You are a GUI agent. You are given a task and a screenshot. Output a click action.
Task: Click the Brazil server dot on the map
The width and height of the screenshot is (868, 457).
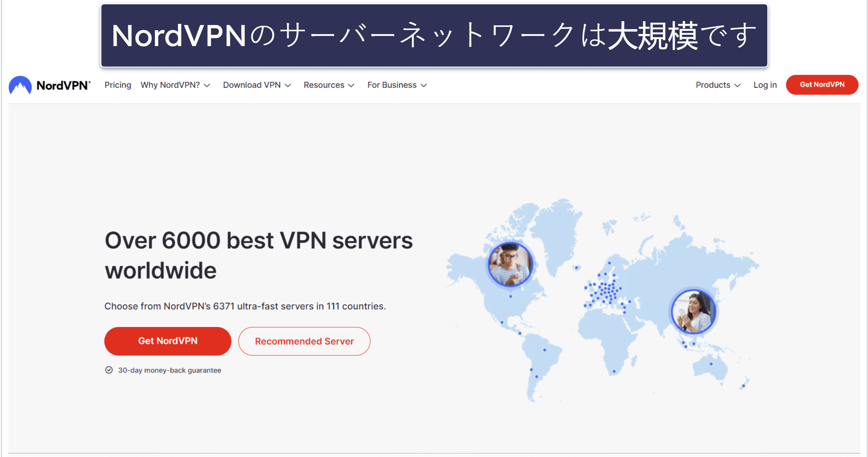(545, 350)
